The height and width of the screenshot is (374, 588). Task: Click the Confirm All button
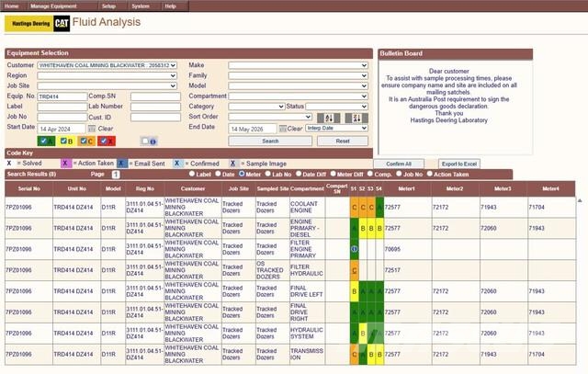coord(399,164)
